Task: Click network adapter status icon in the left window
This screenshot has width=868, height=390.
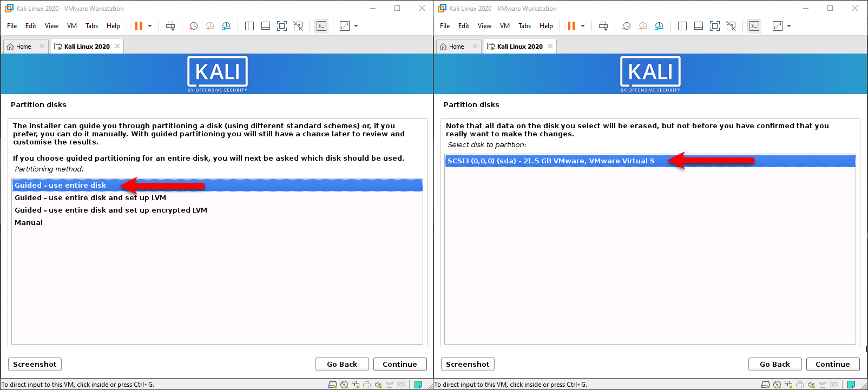Action: click(356, 385)
